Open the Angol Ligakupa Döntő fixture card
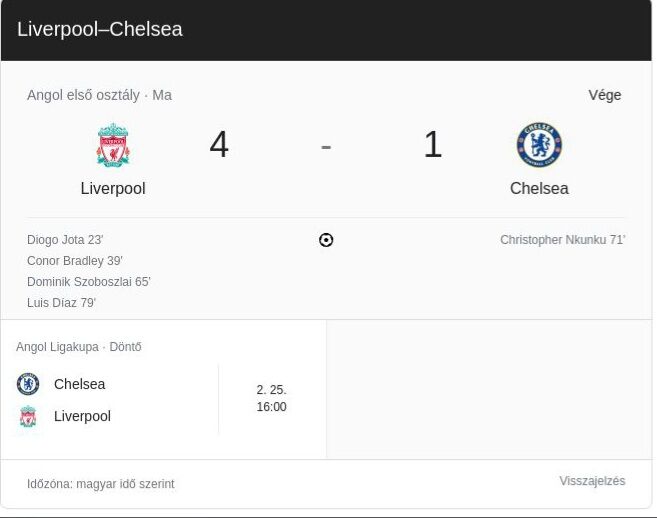The width and height of the screenshot is (657, 518). [163, 389]
